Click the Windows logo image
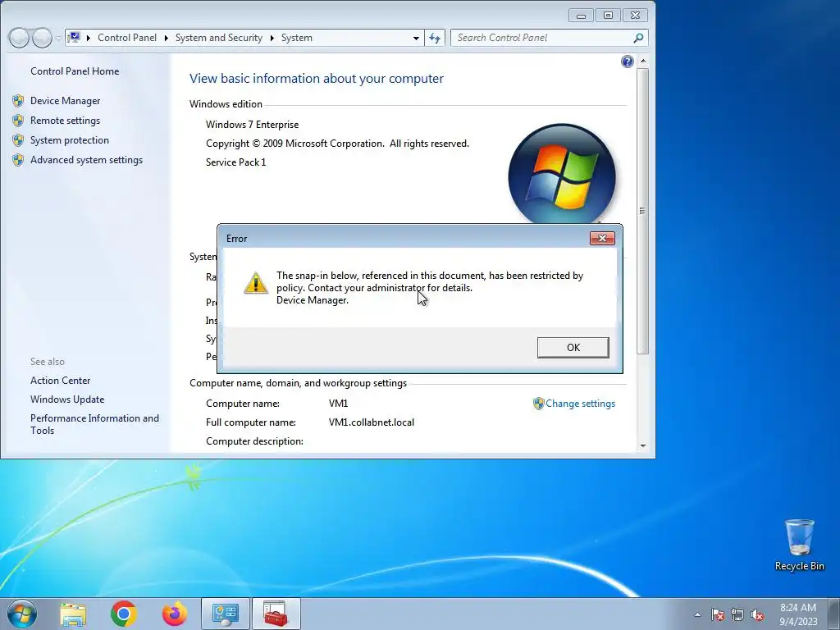Image resolution: width=840 pixels, height=630 pixels. (x=562, y=176)
